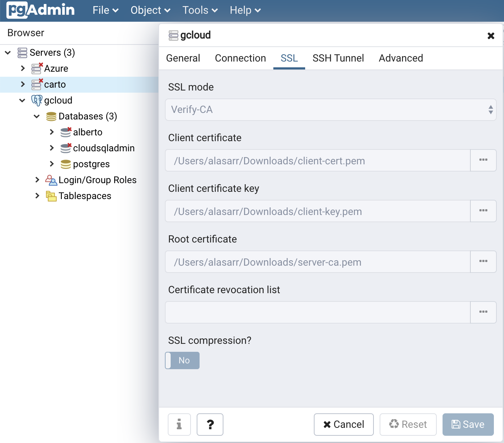
Task: Click the pgAdmin logo
Action: click(x=40, y=10)
